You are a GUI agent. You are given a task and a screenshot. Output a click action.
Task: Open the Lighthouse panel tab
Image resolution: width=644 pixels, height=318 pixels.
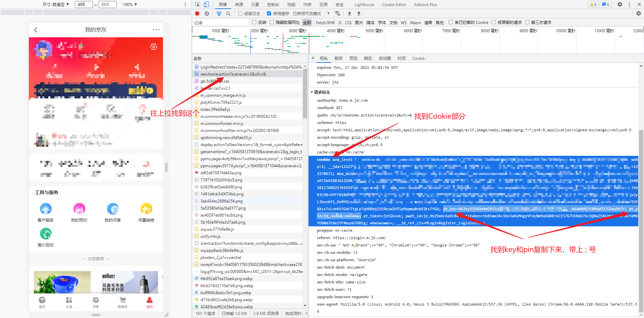pos(364,4)
